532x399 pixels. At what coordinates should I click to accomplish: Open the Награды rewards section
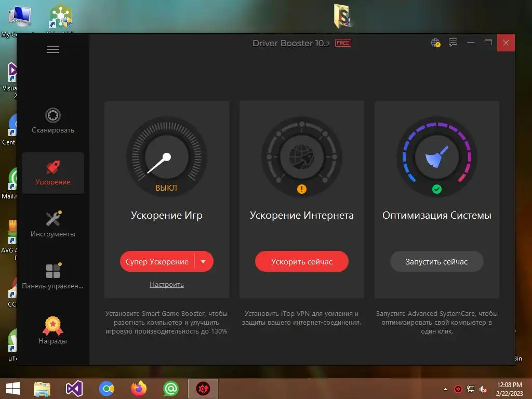53,330
